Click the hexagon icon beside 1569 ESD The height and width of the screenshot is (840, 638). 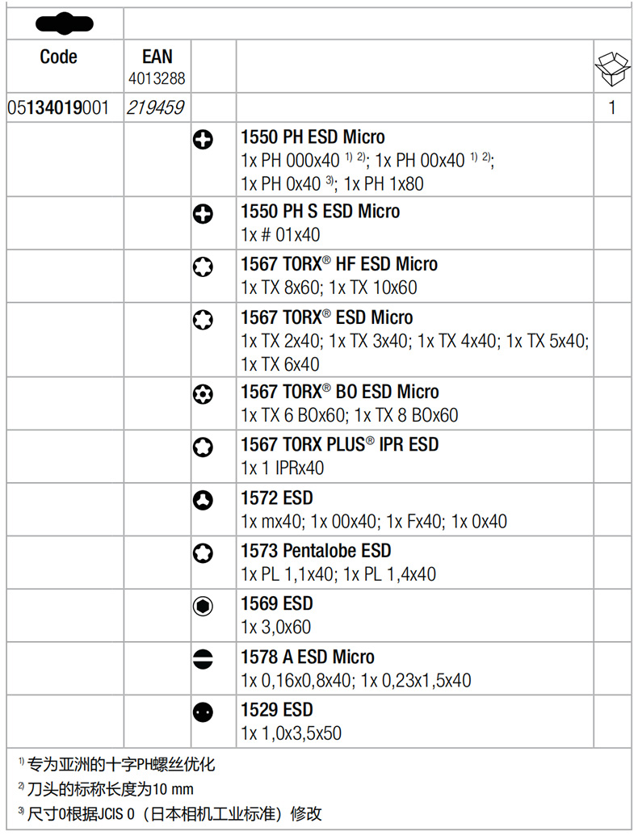pos(204,606)
